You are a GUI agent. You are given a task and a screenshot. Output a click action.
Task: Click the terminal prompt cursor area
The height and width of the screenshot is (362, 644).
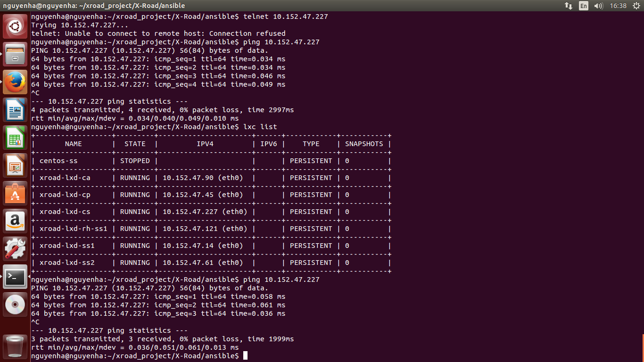(245, 356)
